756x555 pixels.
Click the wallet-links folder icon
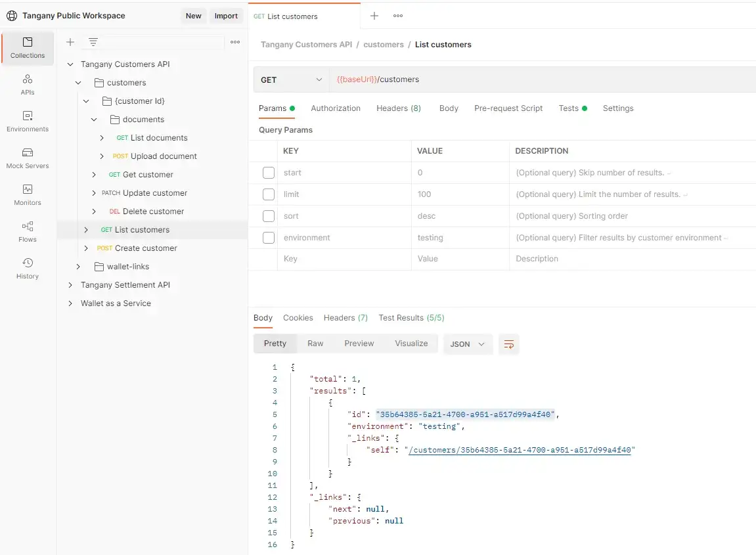click(x=99, y=267)
